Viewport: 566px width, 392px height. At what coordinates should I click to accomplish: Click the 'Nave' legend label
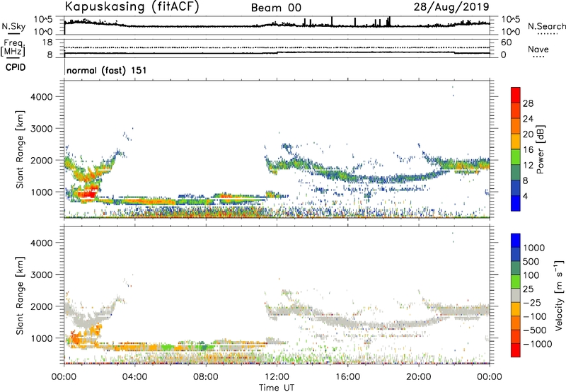(538, 49)
